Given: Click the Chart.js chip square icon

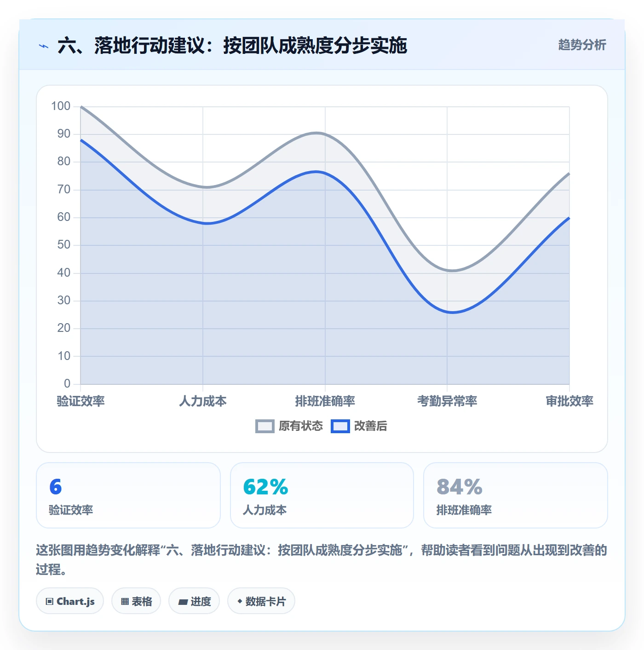Looking at the screenshot, I should 50,602.
